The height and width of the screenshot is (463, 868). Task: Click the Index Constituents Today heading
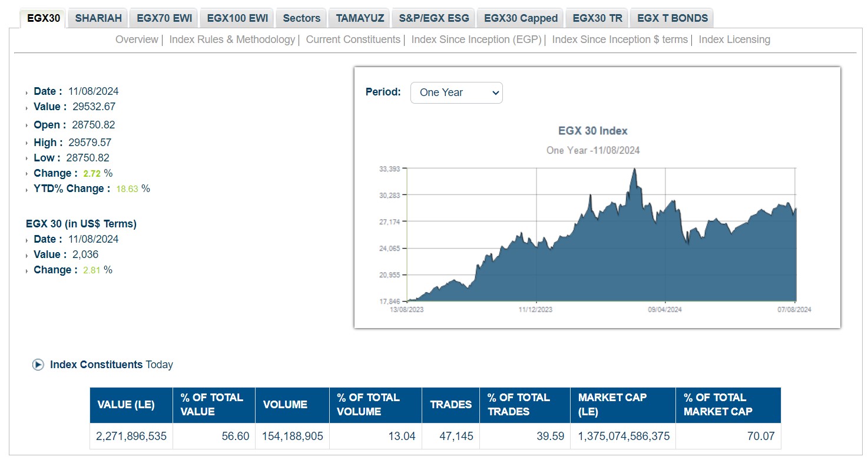[111, 365]
